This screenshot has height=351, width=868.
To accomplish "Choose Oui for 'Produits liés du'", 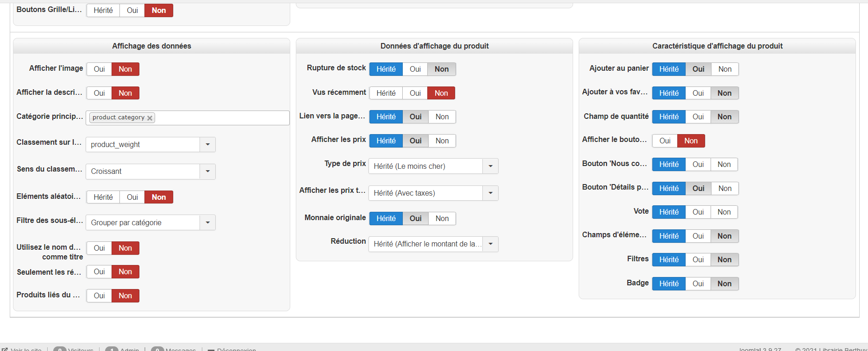I will [99, 296].
